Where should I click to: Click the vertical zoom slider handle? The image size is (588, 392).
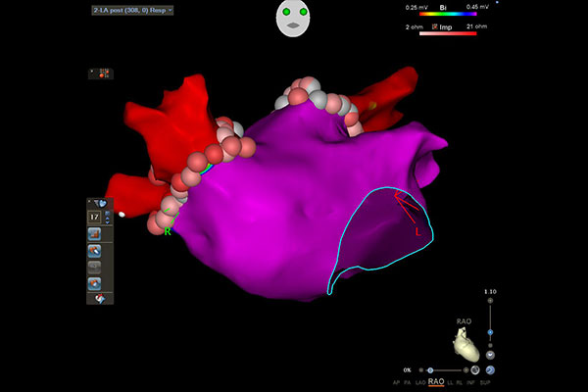pos(490,333)
